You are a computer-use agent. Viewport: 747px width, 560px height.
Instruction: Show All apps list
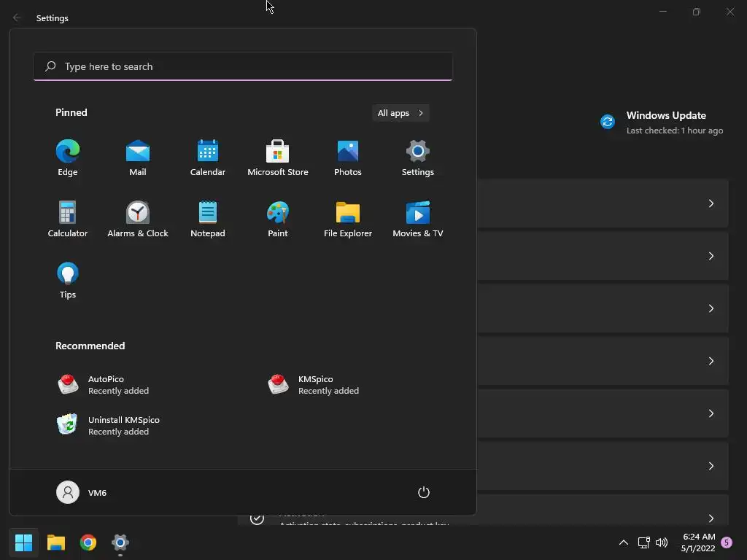point(400,113)
